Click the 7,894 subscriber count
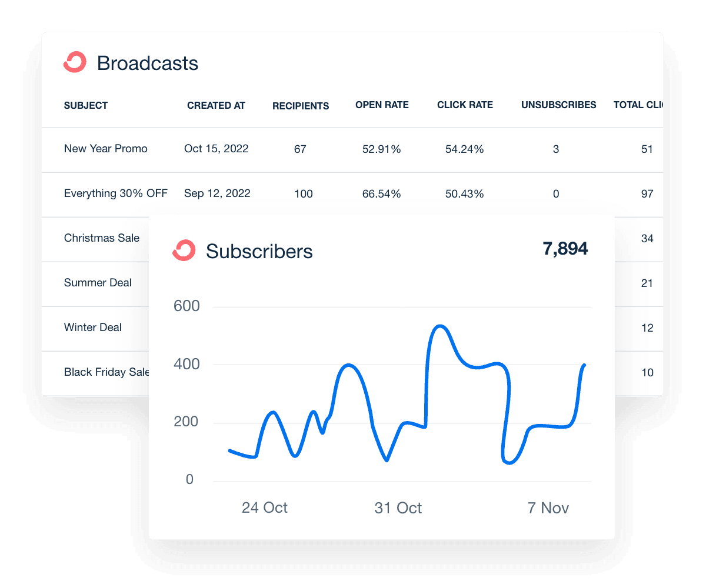The height and width of the screenshot is (588, 706). pos(565,248)
